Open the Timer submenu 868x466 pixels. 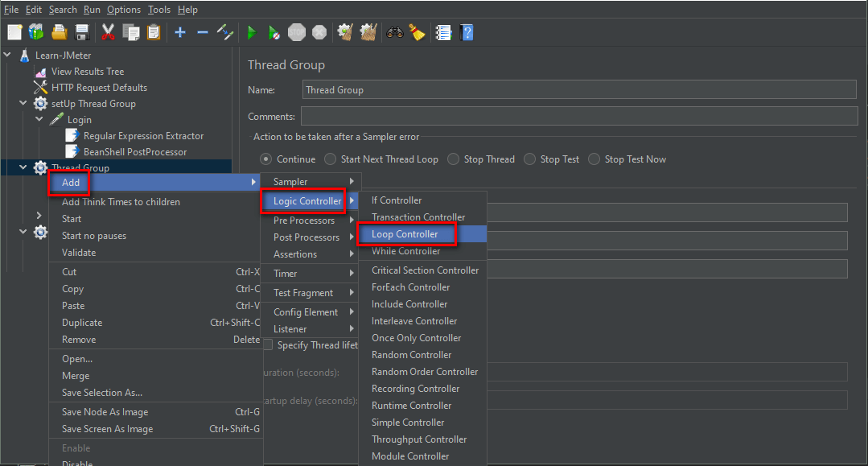pos(311,274)
